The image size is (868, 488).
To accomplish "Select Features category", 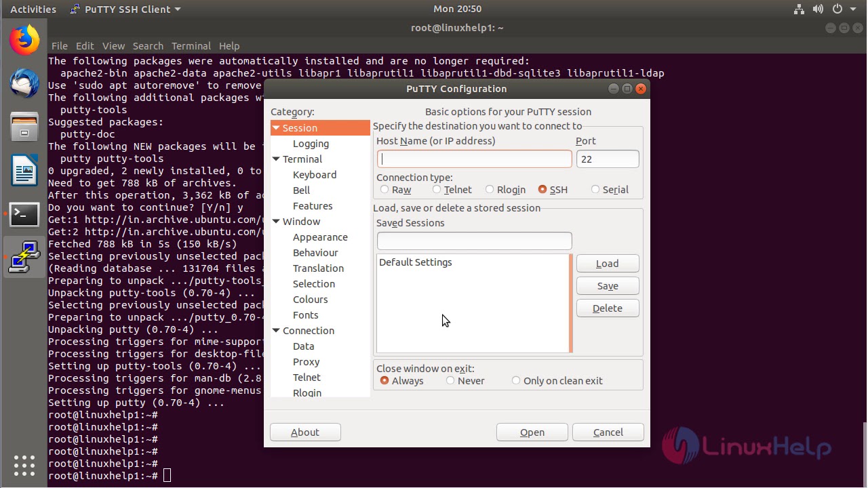I will [313, 206].
